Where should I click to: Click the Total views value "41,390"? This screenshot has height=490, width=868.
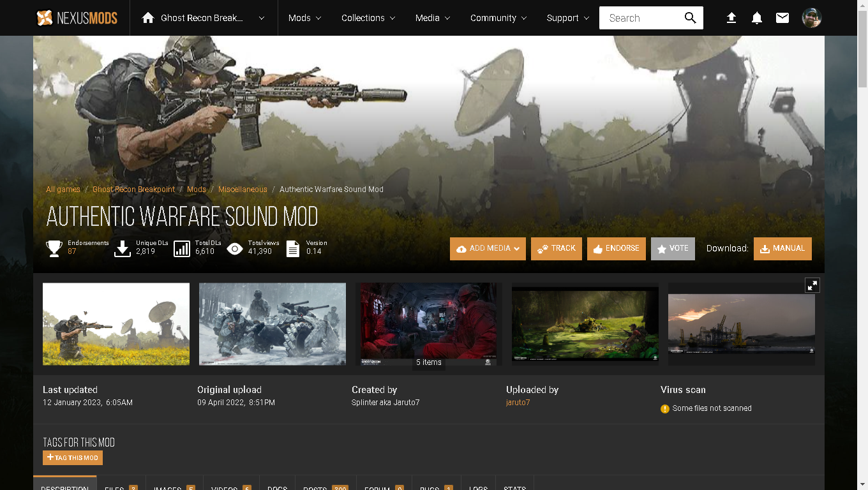pos(260,251)
